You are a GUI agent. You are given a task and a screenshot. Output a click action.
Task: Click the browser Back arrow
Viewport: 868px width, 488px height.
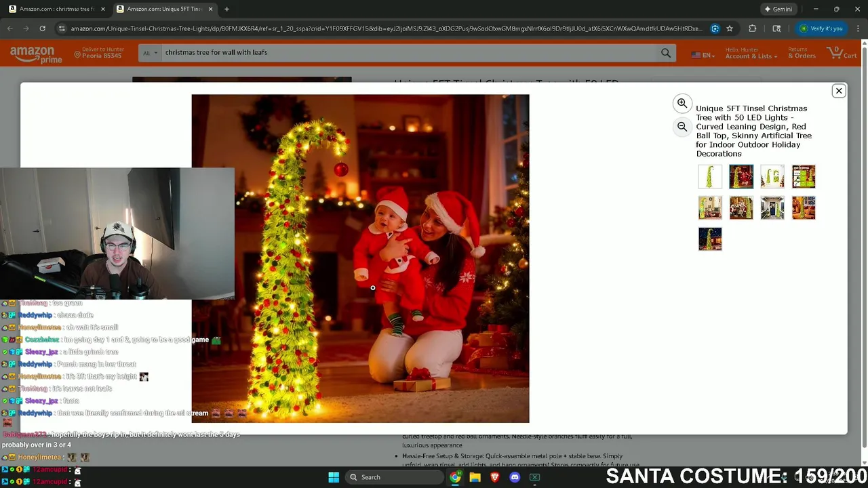coord(9,28)
